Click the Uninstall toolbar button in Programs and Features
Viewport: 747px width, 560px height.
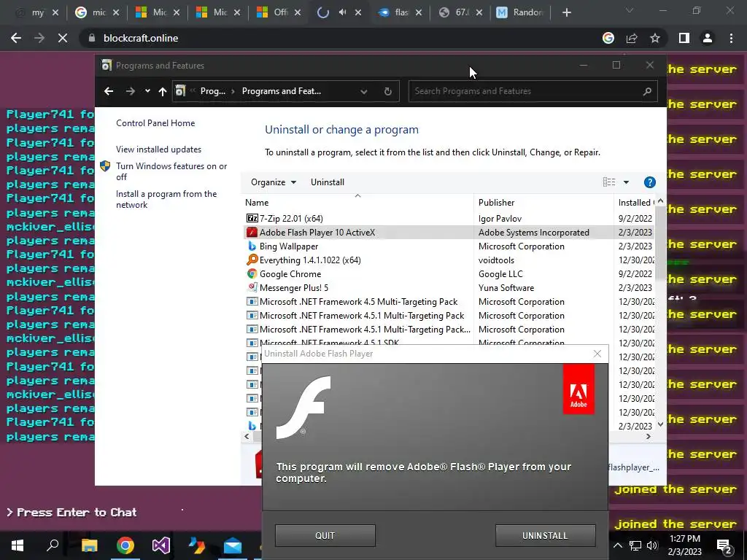[328, 182]
